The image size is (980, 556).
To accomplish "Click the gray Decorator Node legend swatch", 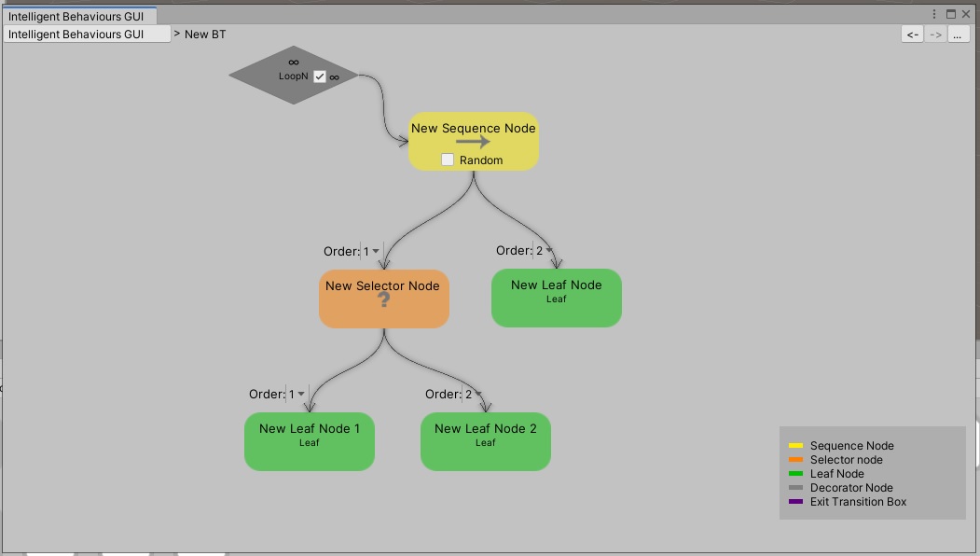I will pyautogui.click(x=795, y=488).
